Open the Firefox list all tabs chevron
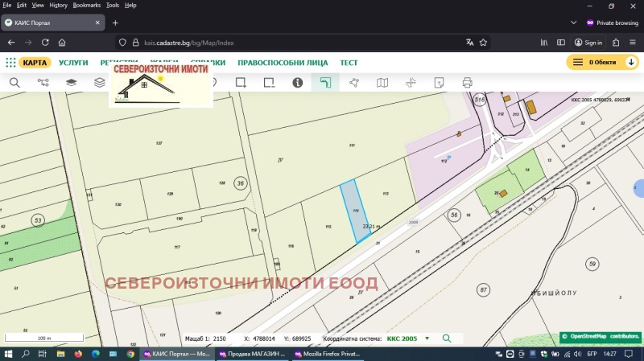The height and width of the screenshot is (361, 644). tap(572, 23)
